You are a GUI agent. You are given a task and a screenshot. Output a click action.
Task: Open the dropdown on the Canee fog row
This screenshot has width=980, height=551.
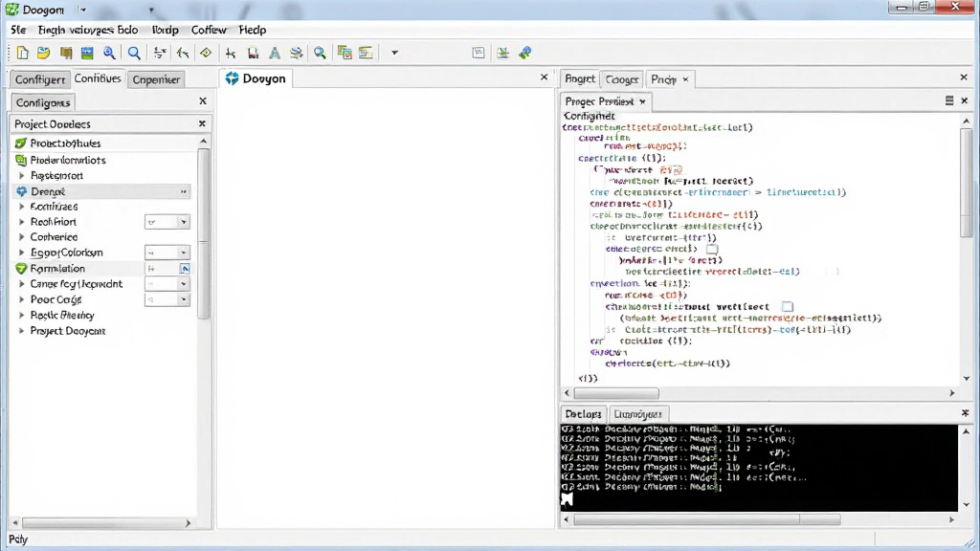183,283
